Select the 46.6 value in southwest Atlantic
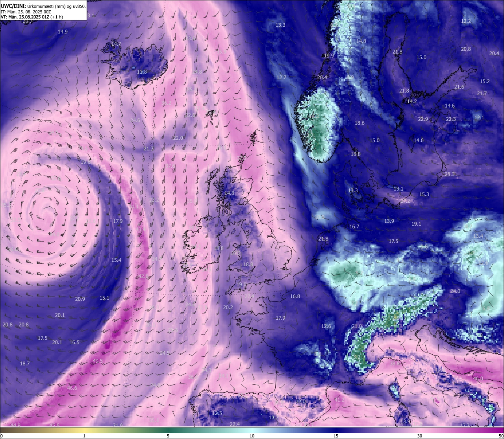Screen dimensions: 504x439 point(72,388)
